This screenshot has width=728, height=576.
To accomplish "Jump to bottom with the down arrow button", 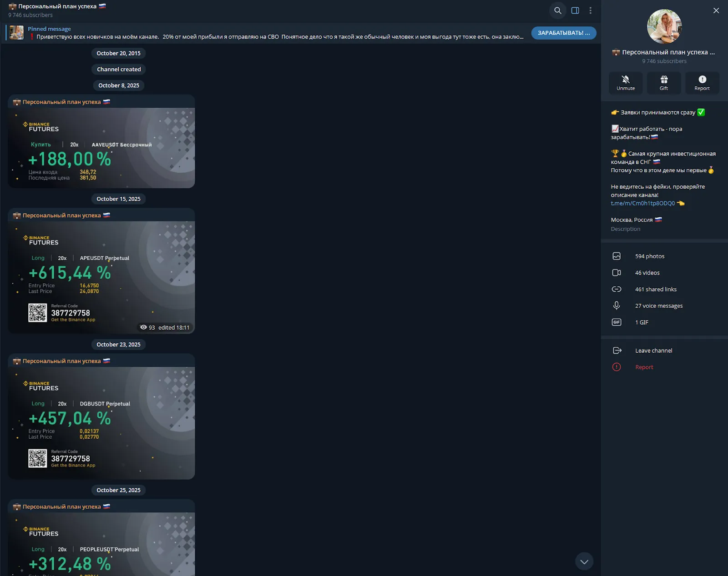I will pyautogui.click(x=584, y=561).
